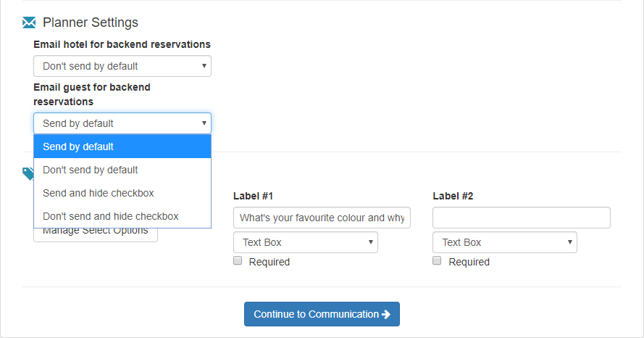Focus the empty Label #2 input field
This screenshot has width=644, height=338.
tap(522, 218)
